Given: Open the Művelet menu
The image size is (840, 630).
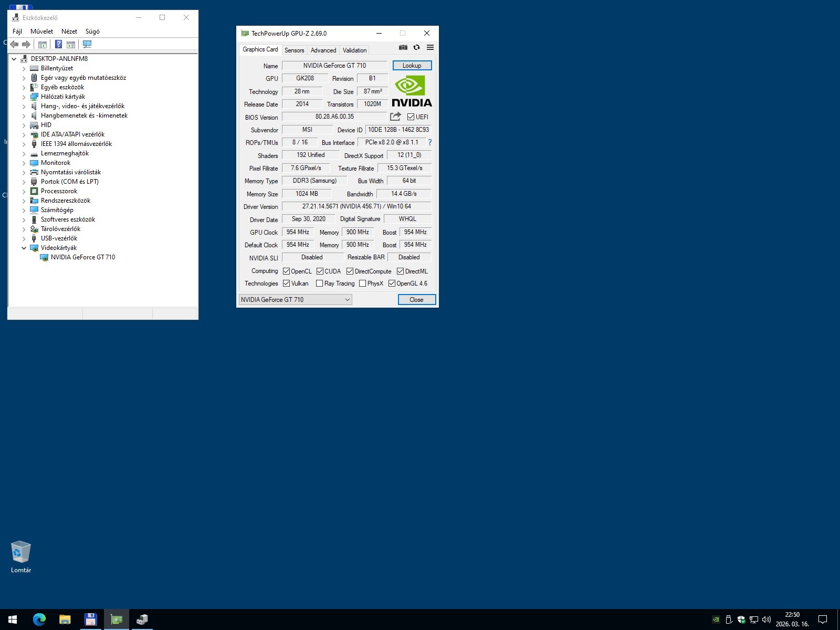Looking at the screenshot, I should (x=41, y=31).
